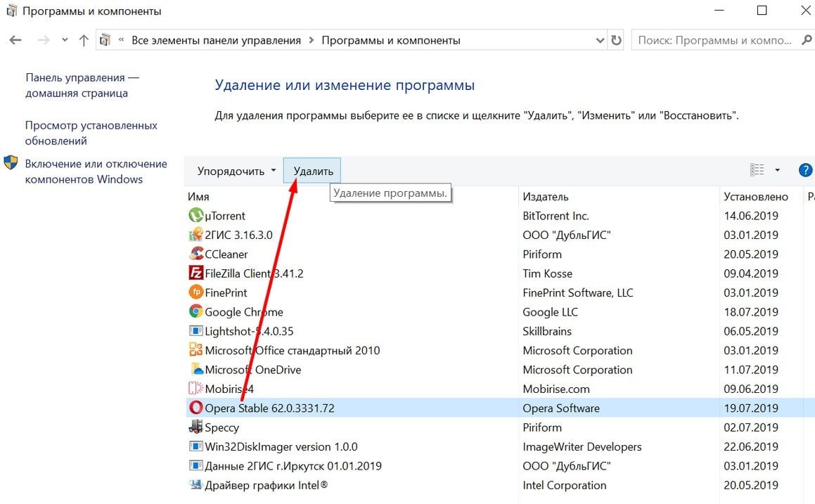Viewport: 815px width, 504px height.
Task: Click the FileZilla Client program icon
Action: coord(195,273)
